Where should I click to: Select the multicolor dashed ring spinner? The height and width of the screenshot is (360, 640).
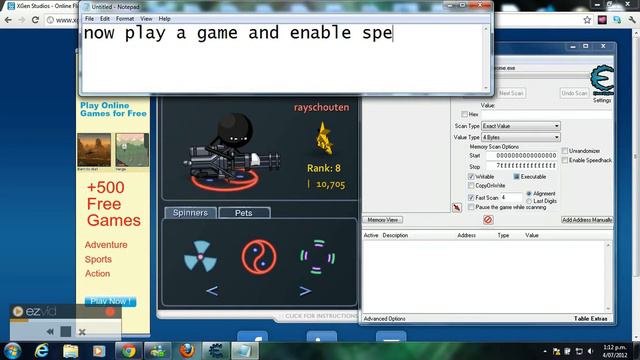click(318, 257)
